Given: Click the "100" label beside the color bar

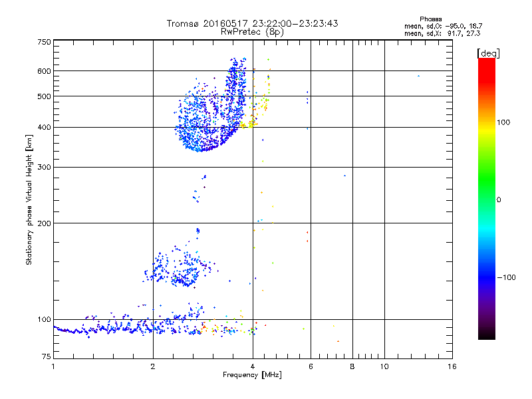Looking at the screenshot, I should (x=503, y=122).
